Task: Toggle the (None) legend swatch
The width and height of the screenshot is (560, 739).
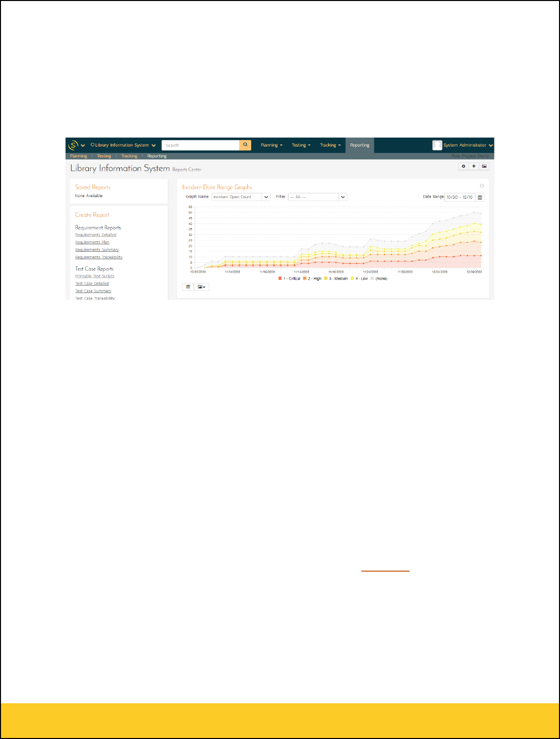Action: [372, 279]
